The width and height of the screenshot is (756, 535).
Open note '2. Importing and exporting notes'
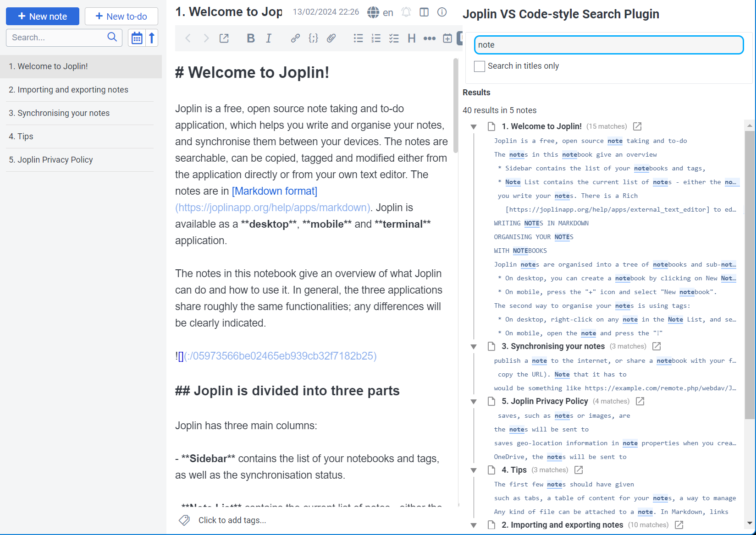[x=81, y=90]
